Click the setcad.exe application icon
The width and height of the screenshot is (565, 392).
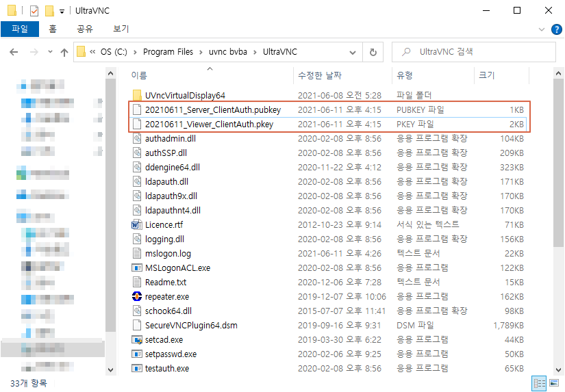tap(137, 340)
